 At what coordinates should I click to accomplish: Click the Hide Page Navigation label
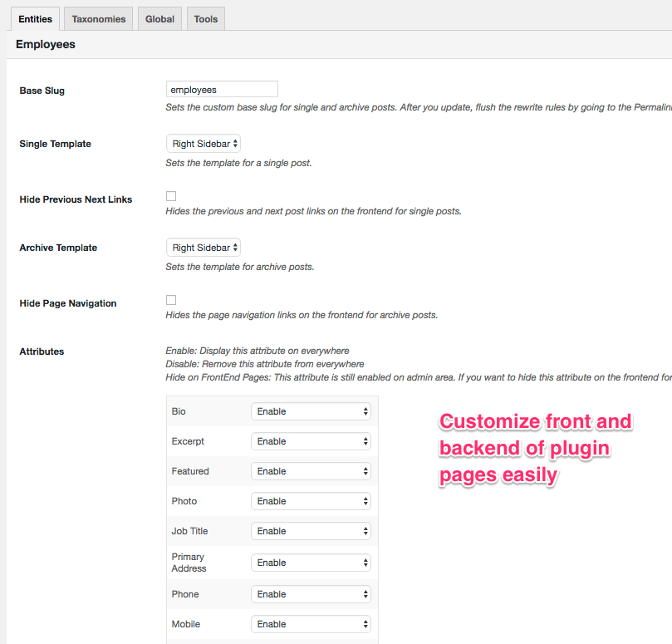(x=68, y=303)
